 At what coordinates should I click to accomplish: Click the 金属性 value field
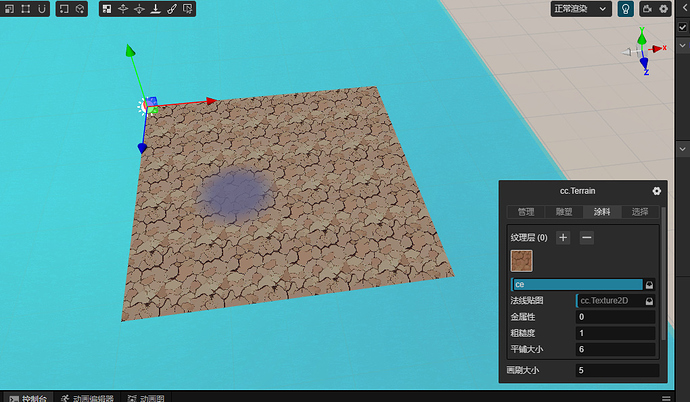615,317
